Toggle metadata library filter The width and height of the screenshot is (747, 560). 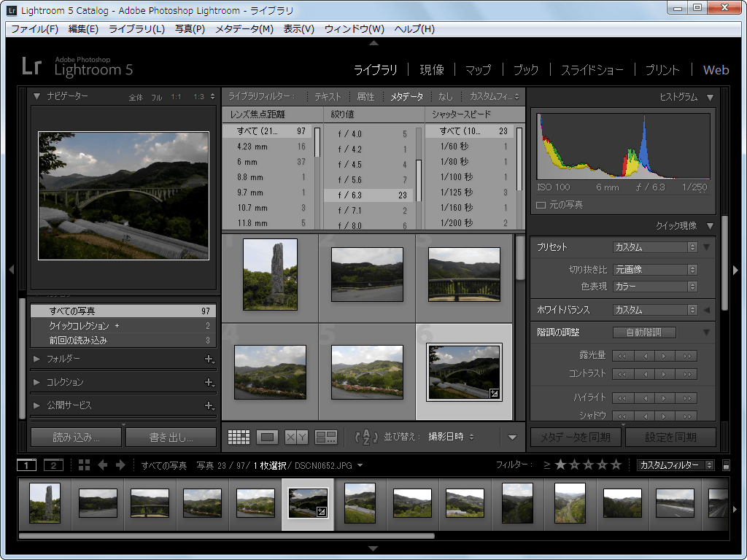click(407, 97)
